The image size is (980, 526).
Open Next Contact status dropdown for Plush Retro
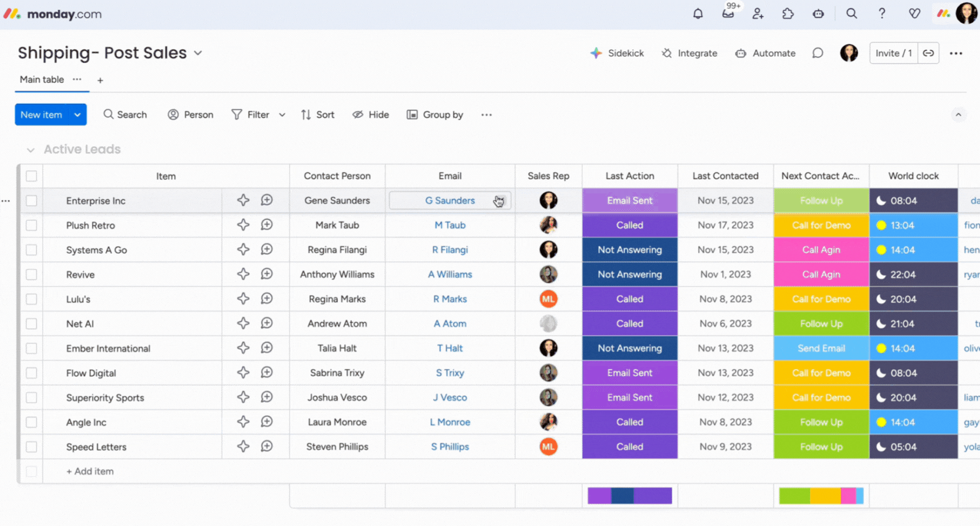click(821, 225)
